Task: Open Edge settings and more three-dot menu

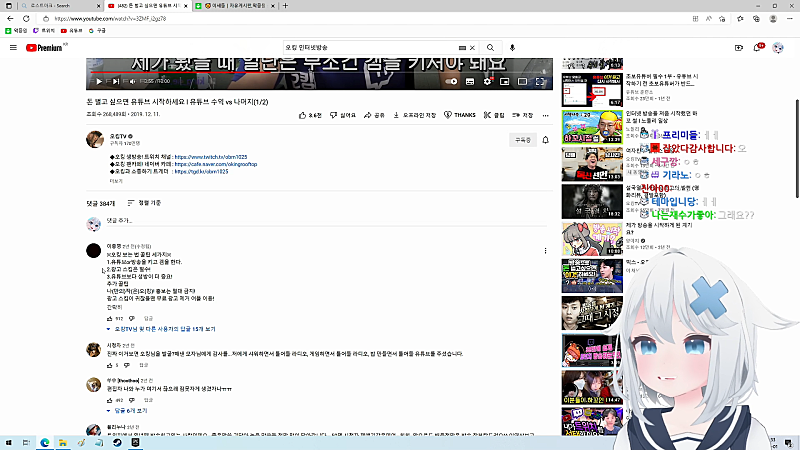Action: point(790,18)
